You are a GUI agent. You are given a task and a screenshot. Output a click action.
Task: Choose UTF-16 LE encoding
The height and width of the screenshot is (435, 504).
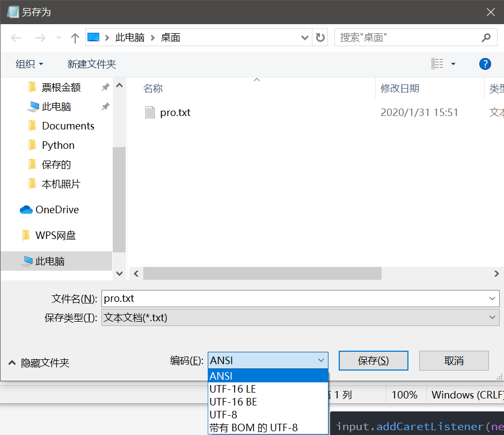pos(268,389)
